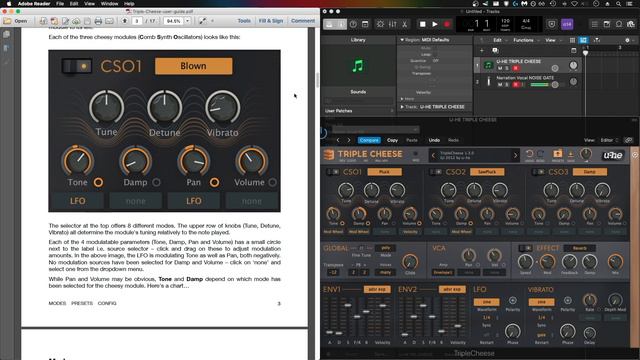This screenshot has height=360, width=640.
Task: Load previous preset with the left arrow in the Triple Cheese display
Action: 433,155
